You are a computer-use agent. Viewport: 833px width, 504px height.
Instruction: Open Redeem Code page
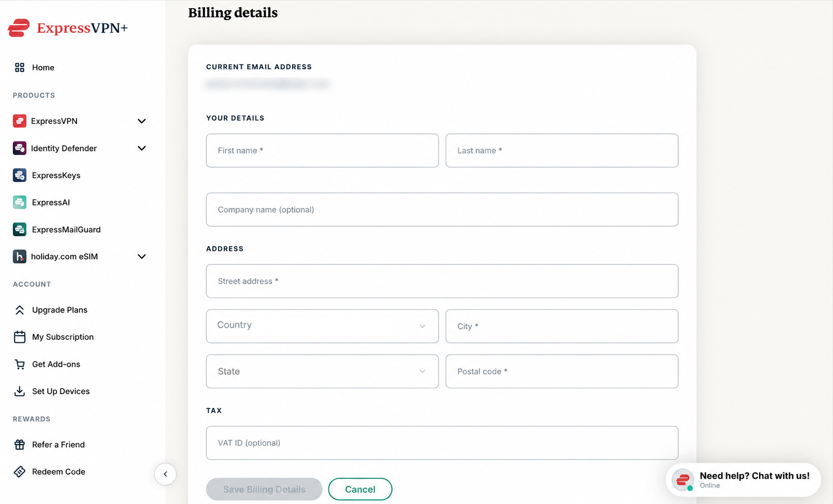point(58,471)
